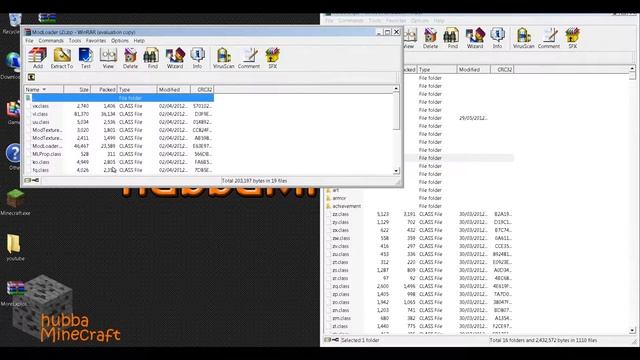The height and width of the screenshot is (360, 640).
Task: Select ModLoader class row sized 46,467
Action: (x=119, y=146)
